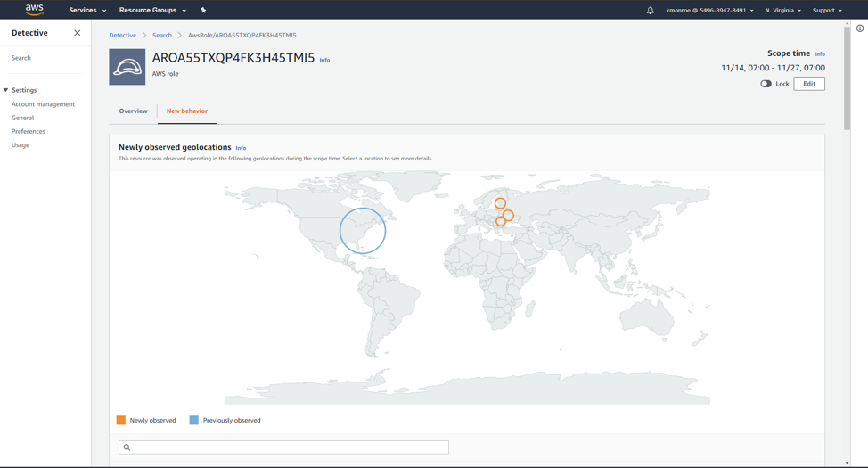Switch to the Overview tab
The width and height of the screenshot is (868, 468).
point(133,111)
